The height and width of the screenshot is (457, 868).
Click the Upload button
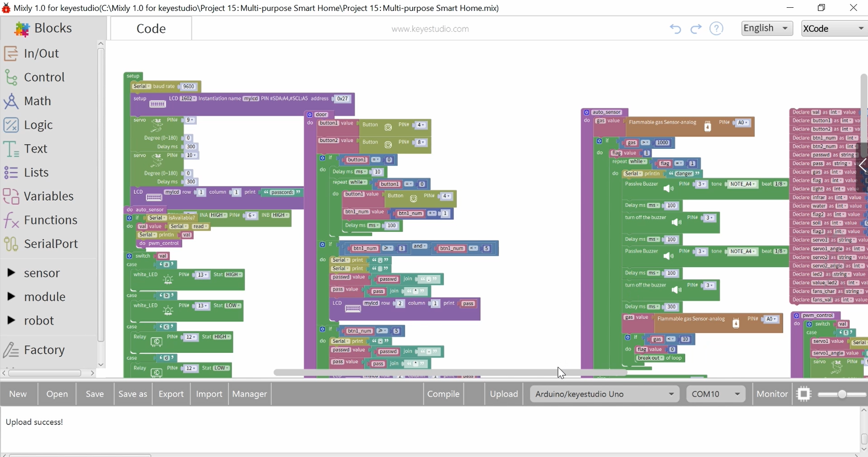point(504,394)
